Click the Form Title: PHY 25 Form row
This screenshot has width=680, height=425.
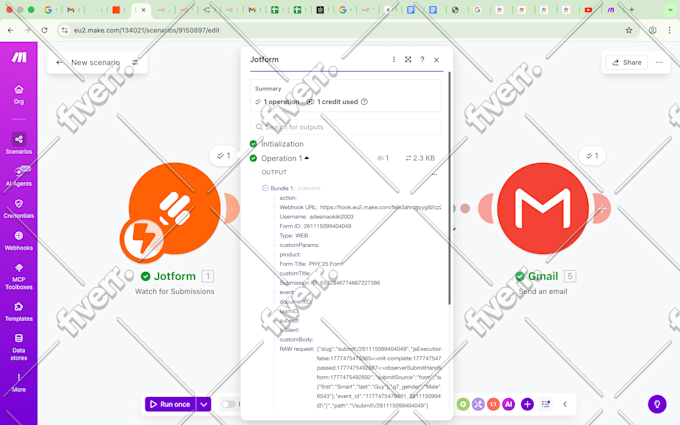[311, 264]
